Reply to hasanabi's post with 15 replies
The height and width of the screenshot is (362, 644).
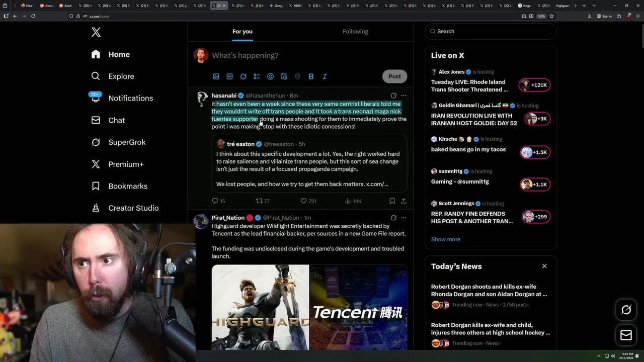(218, 201)
